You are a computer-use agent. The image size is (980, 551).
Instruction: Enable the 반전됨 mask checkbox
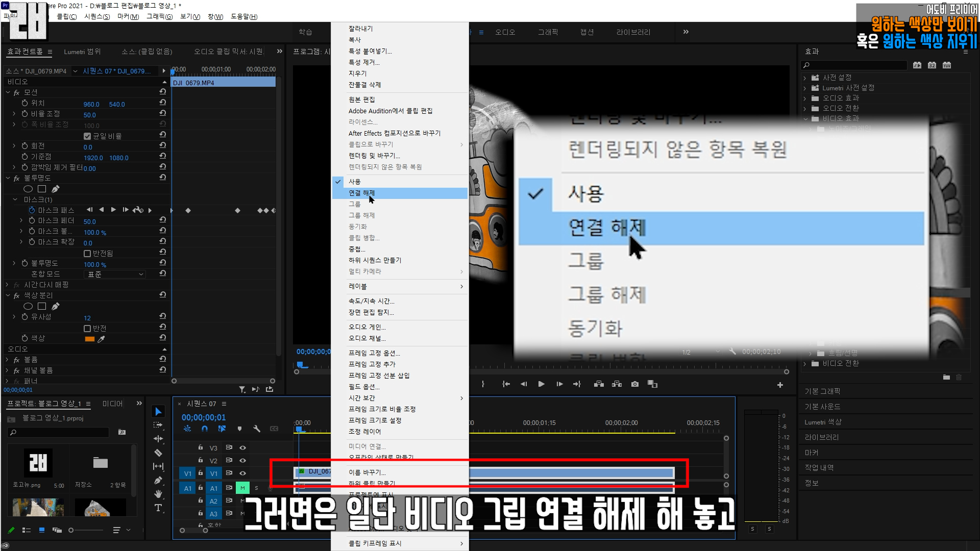[87, 254]
